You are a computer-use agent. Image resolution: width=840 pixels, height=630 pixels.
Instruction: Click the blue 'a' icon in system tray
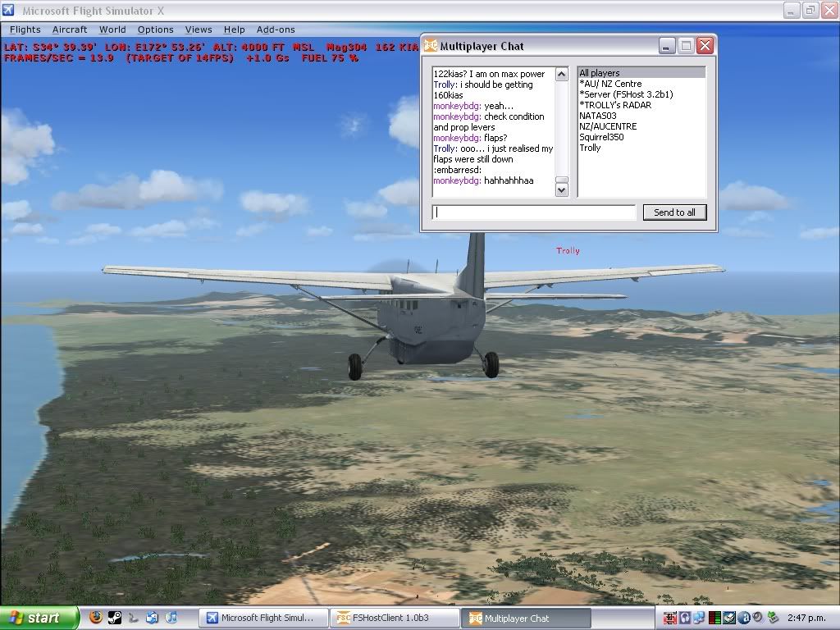pos(743,618)
